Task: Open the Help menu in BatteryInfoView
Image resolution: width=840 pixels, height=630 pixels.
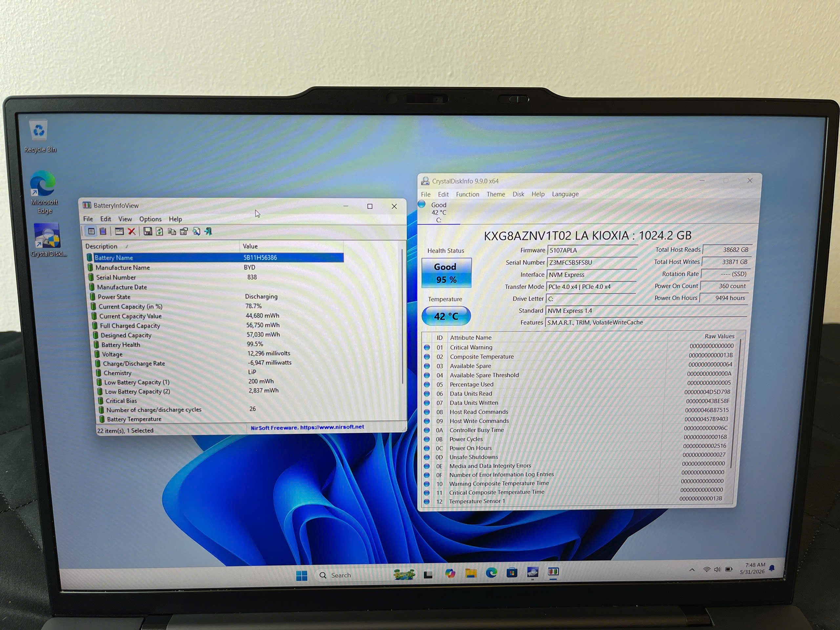Action: pyautogui.click(x=176, y=219)
